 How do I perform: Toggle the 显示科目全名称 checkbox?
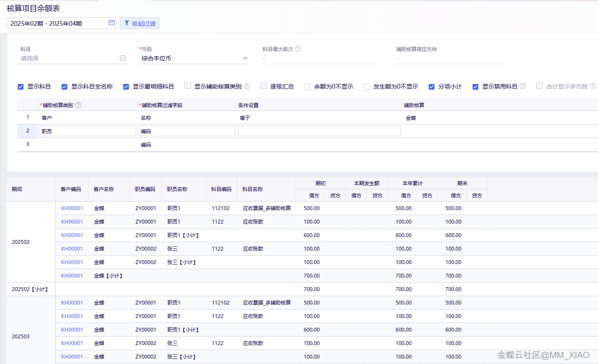click(65, 86)
